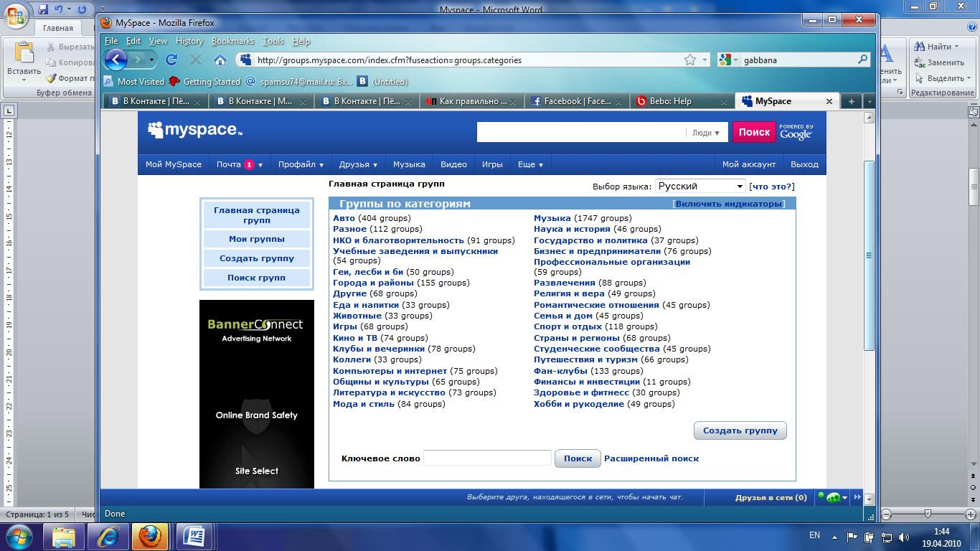Image resolution: width=980 pixels, height=551 pixels.
Task: Click the pink Поиск button
Action: [754, 132]
